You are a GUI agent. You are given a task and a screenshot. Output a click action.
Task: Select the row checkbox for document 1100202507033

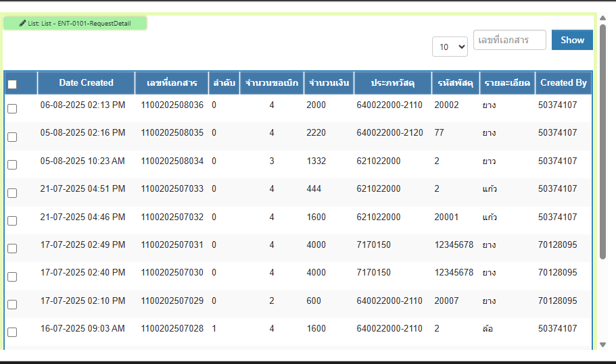(12, 192)
